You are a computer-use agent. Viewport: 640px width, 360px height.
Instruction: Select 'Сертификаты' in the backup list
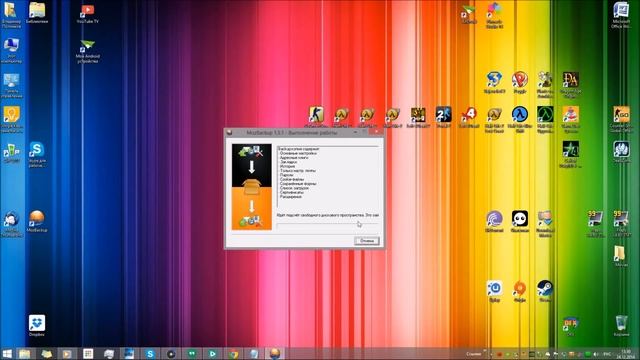point(292,192)
